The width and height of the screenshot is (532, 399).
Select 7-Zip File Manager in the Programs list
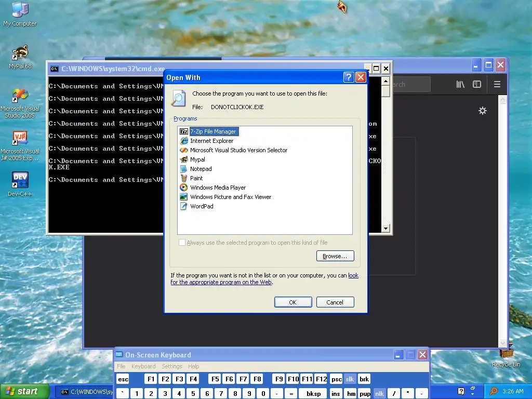(209, 131)
